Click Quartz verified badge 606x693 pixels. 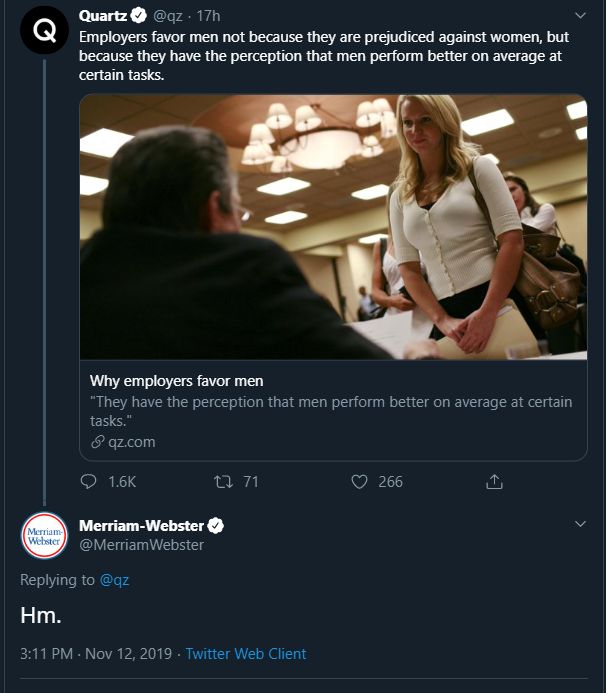(139, 15)
